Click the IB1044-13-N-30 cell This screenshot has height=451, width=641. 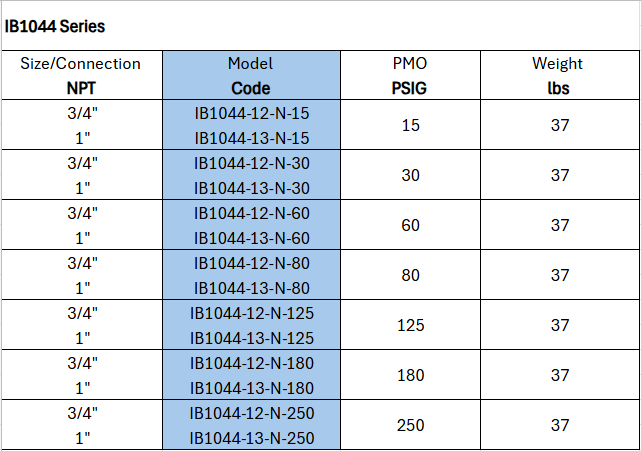click(251, 187)
